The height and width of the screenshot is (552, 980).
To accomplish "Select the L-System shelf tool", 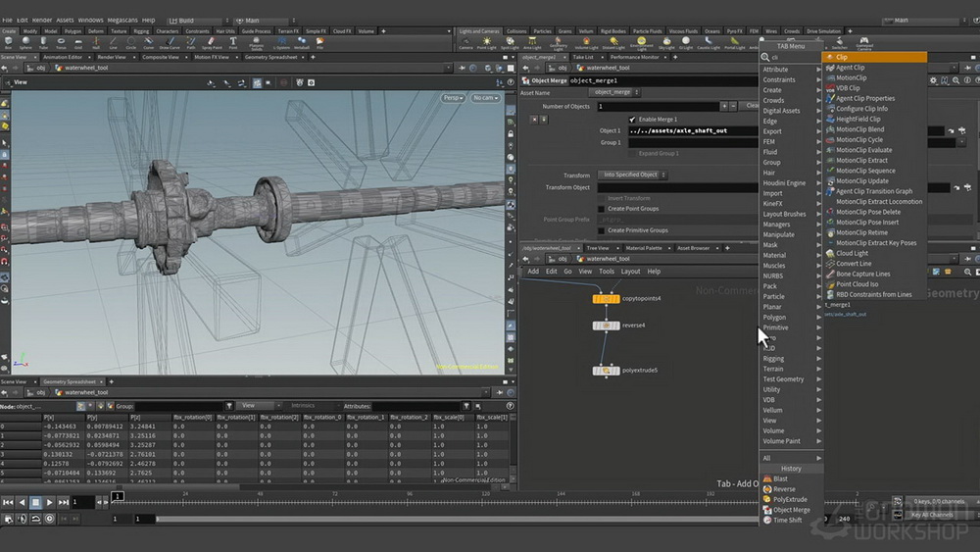I will (282, 42).
